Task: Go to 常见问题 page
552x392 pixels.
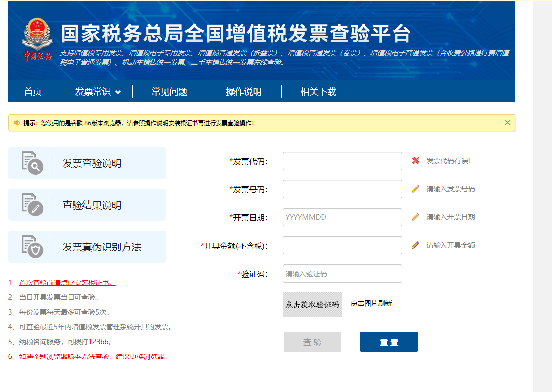Action: pos(170,92)
